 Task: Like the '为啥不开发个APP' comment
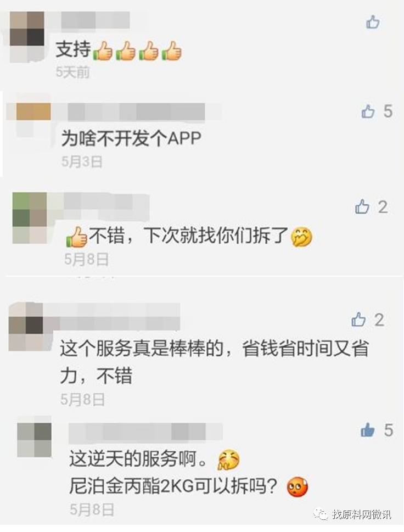tap(368, 111)
